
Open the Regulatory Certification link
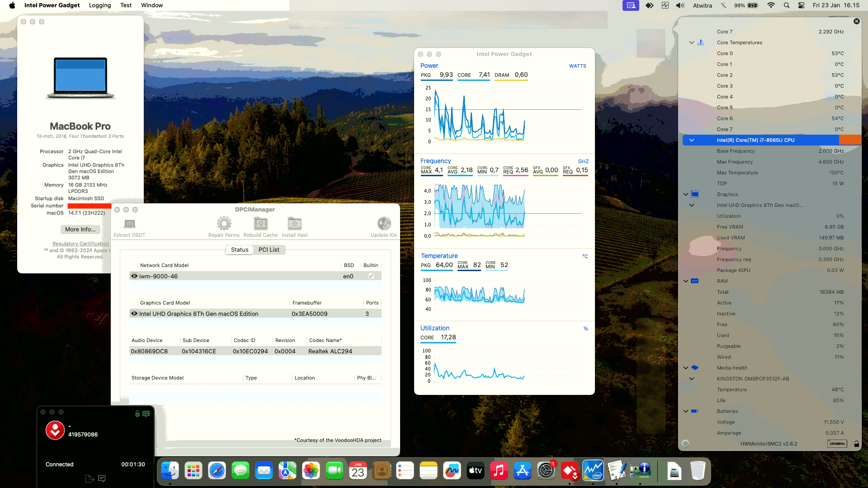pyautogui.click(x=80, y=244)
